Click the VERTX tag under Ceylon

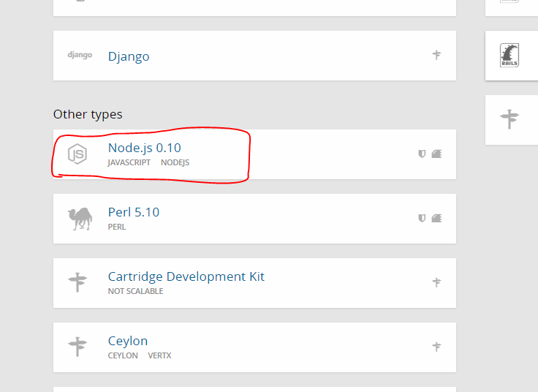[159, 355]
